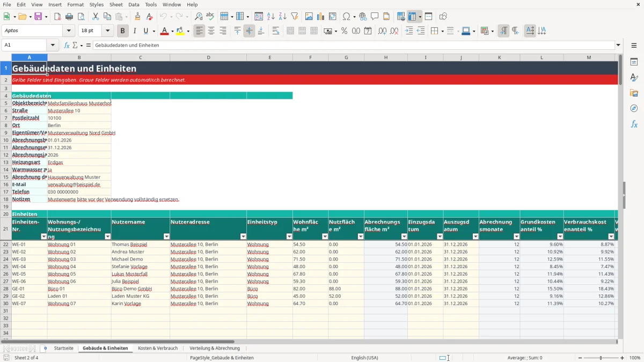This screenshot has width=644, height=362.
Task: Format as Percent using % icon
Action: click(x=344, y=31)
